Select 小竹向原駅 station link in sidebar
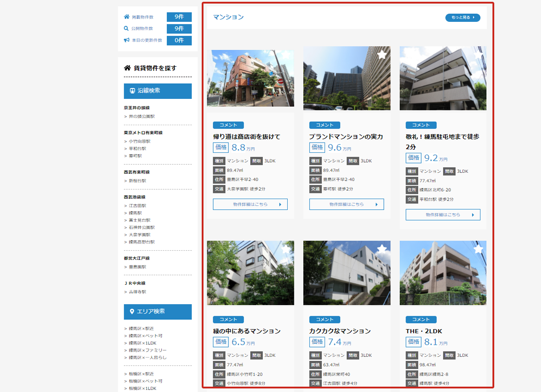The height and width of the screenshot is (392, 541). point(139,141)
